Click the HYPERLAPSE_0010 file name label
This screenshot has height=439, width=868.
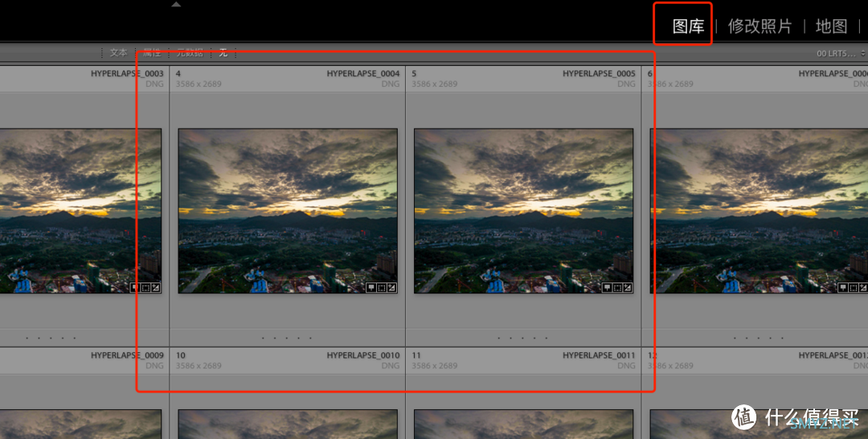pyautogui.click(x=363, y=355)
